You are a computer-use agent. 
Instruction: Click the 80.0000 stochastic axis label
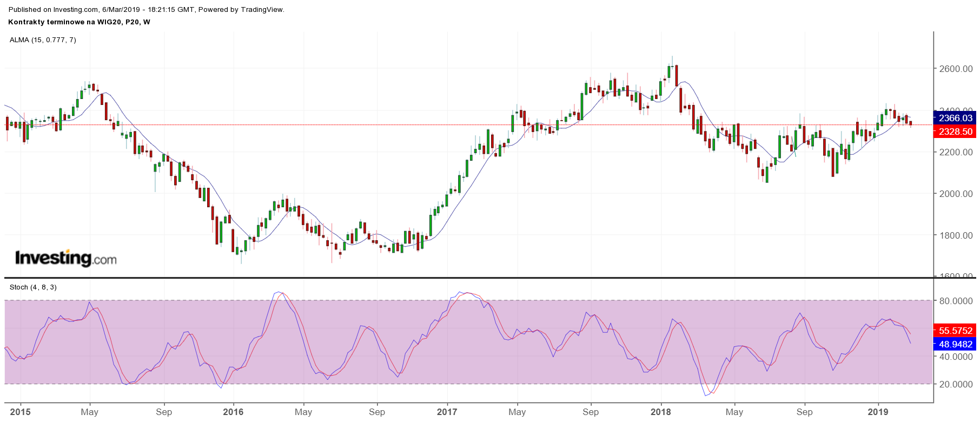956,301
